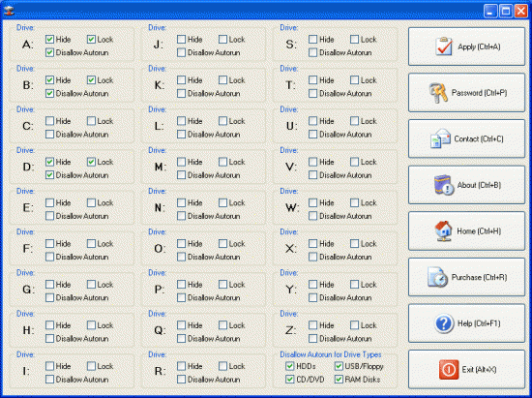
Task: Enable Lock for drive M
Action: coord(222,162)
